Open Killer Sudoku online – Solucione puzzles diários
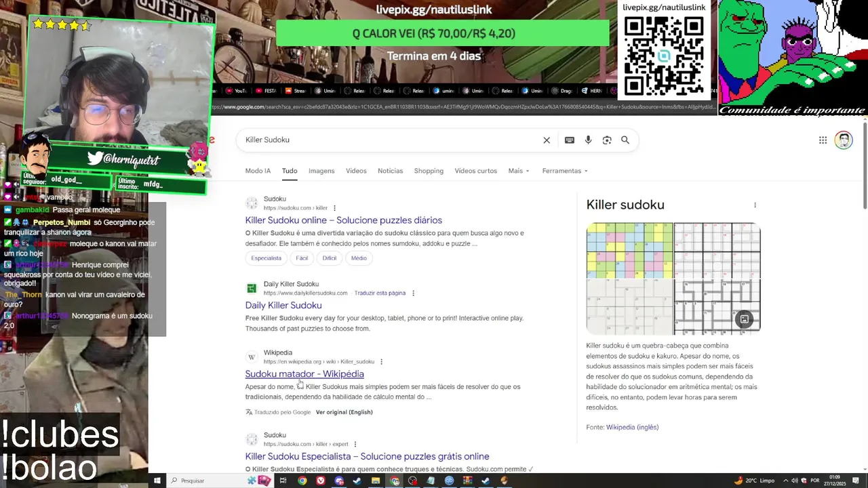 point(343,220)
